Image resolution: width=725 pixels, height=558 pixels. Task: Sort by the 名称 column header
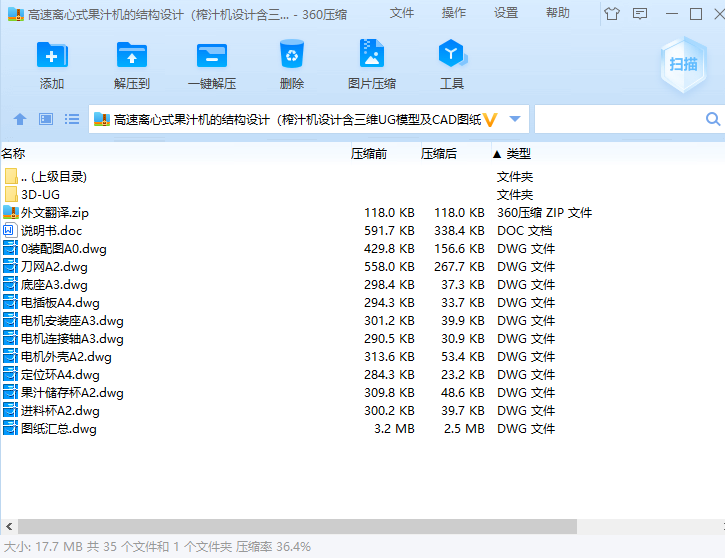13,153
